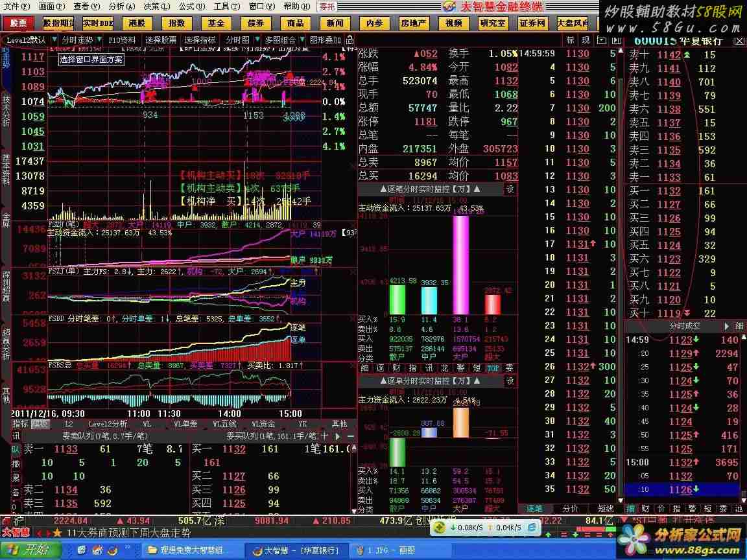Toggle the 逐笔 tab below the tick list
This screenshot has height=560, width=747.
pyautogui.click(x=534, y=509)
